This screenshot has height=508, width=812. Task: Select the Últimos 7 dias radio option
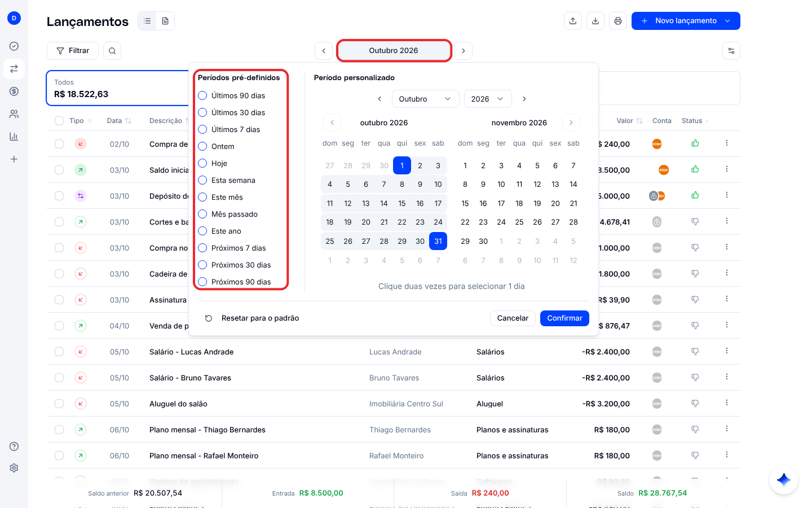[x=202, y=129]
